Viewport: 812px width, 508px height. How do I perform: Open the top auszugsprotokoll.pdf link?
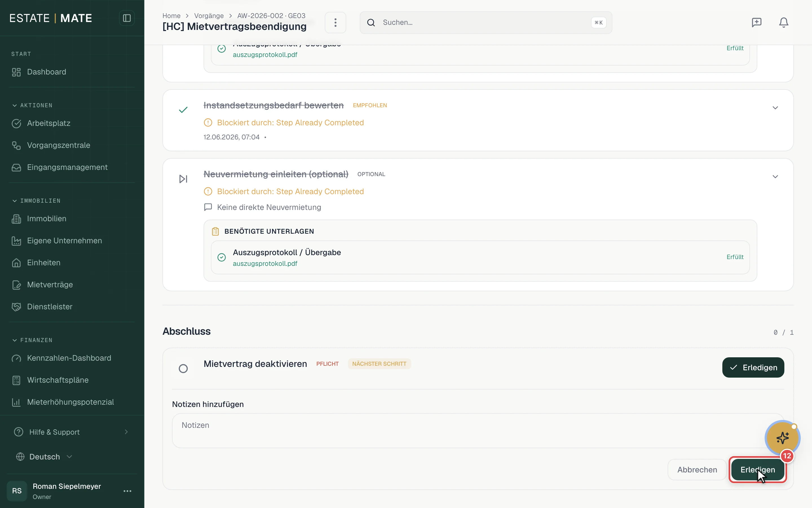click(265, 55)
